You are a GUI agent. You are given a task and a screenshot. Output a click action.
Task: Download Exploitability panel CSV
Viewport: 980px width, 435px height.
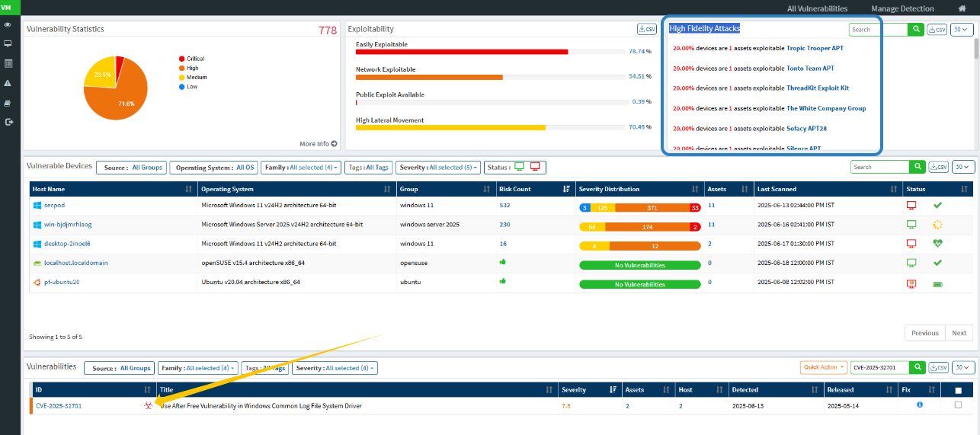646,29
